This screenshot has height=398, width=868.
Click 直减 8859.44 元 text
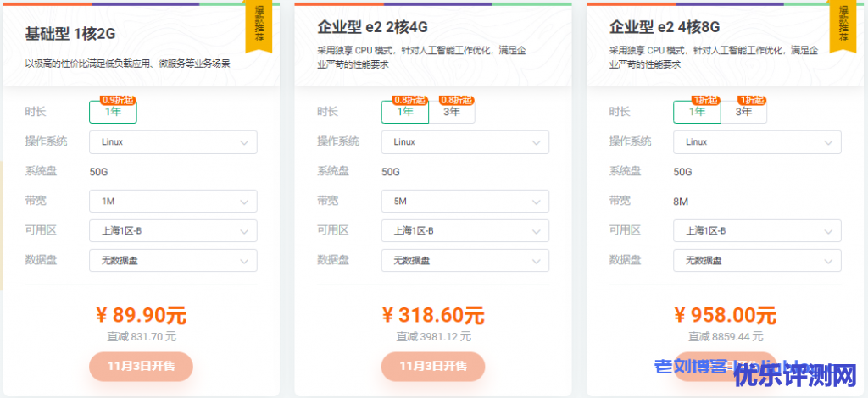[x=726, y=336]
